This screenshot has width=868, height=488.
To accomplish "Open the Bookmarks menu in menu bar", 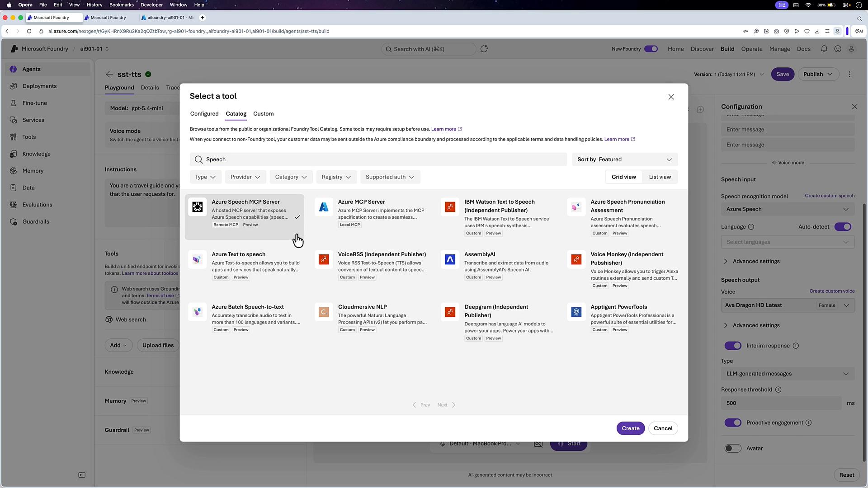I will click(122, 5).
